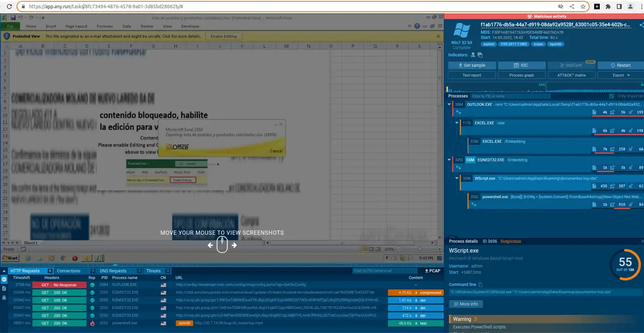Viewport: 644px width, 333px height.
Task: Cancel the Excel opening dialog
Action: 276,151
